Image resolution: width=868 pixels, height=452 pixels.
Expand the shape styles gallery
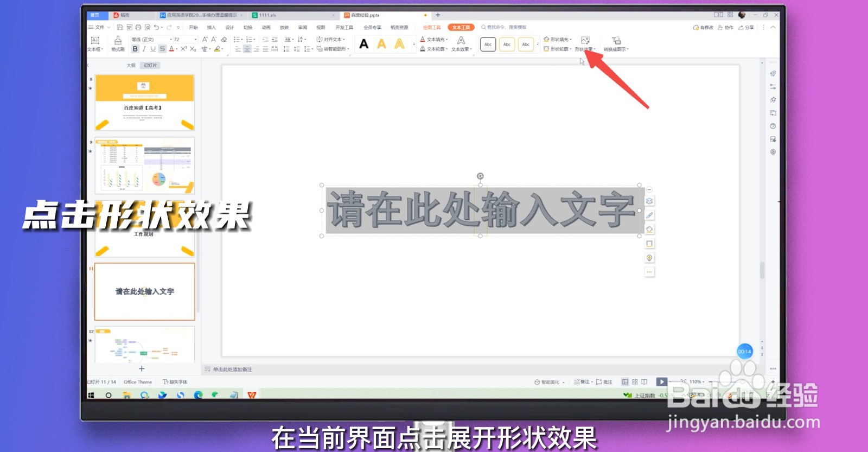[x=538, y=44]
